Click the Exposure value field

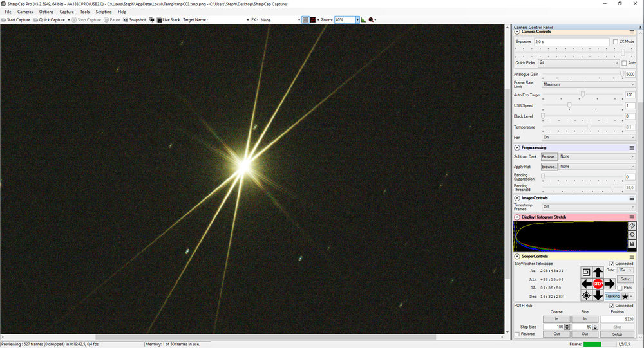click(571, 41)
